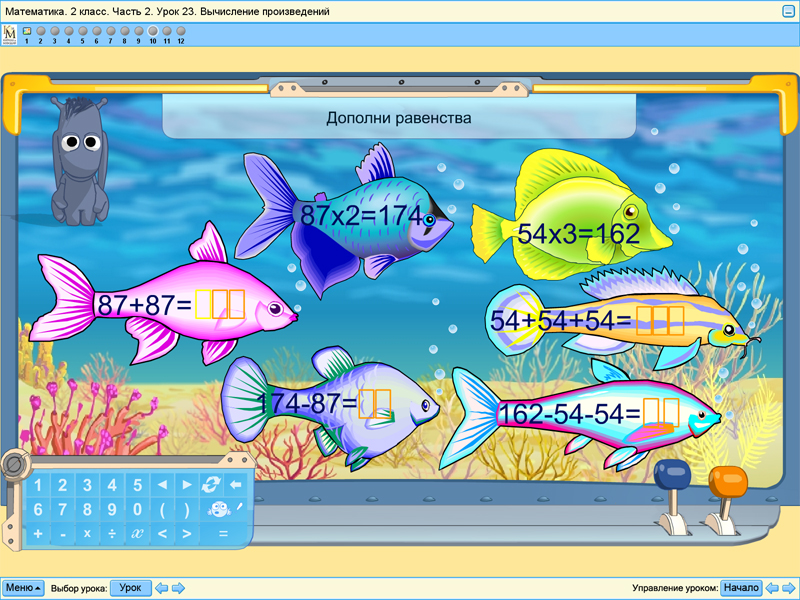Open the first slide with picture icon

[x=26, y=32]
